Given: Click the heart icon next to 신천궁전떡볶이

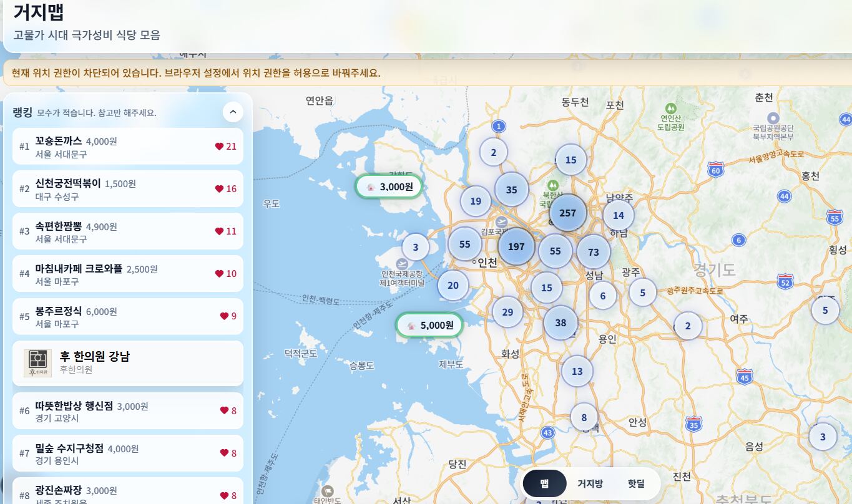Looking at the screenshot, I should (x=220, y=188).
